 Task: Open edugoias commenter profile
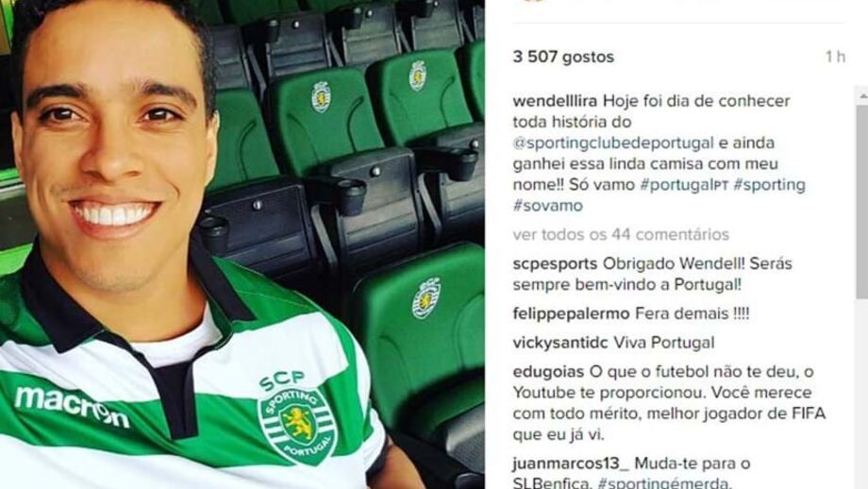pyautogui.click(x=548, y=372)
